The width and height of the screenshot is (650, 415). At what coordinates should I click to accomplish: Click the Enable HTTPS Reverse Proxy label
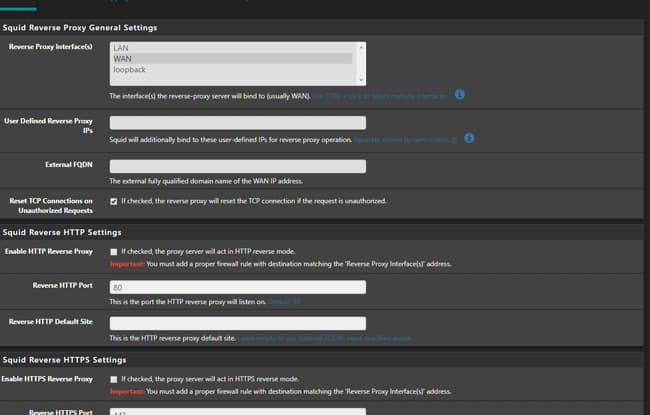(x=47, y=379)
